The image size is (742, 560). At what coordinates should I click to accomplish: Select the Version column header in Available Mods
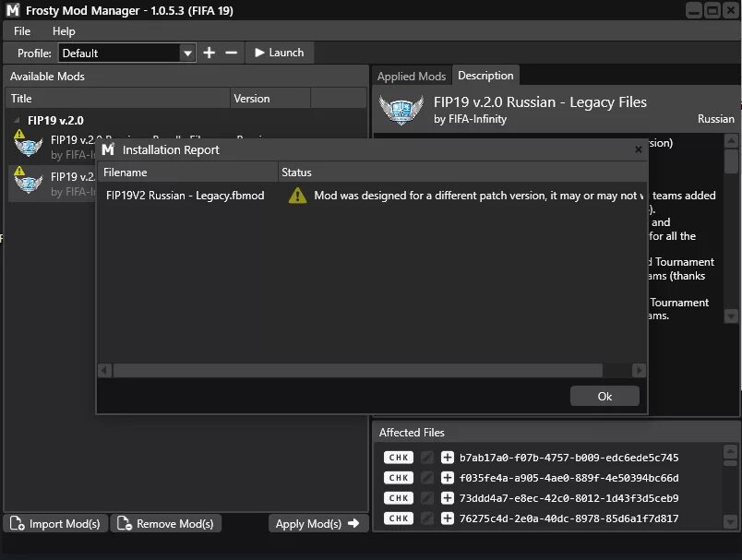[x=270, y=99]
